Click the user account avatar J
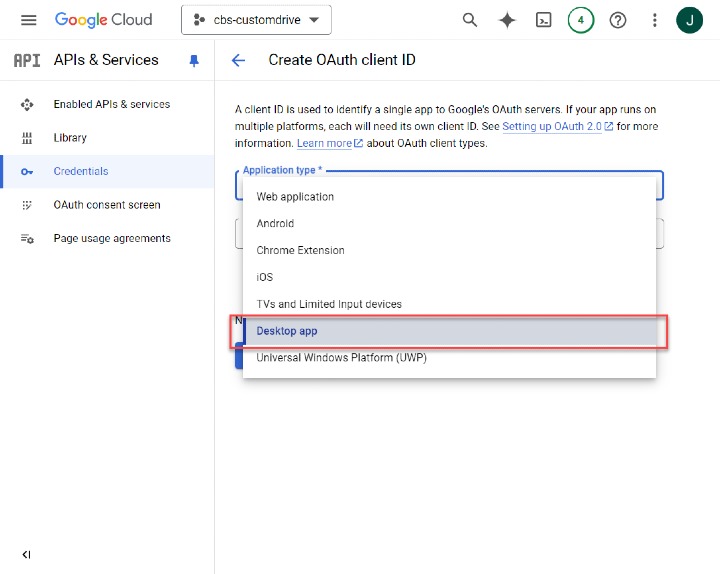This screenshot has width=720, height=574. 689,20
